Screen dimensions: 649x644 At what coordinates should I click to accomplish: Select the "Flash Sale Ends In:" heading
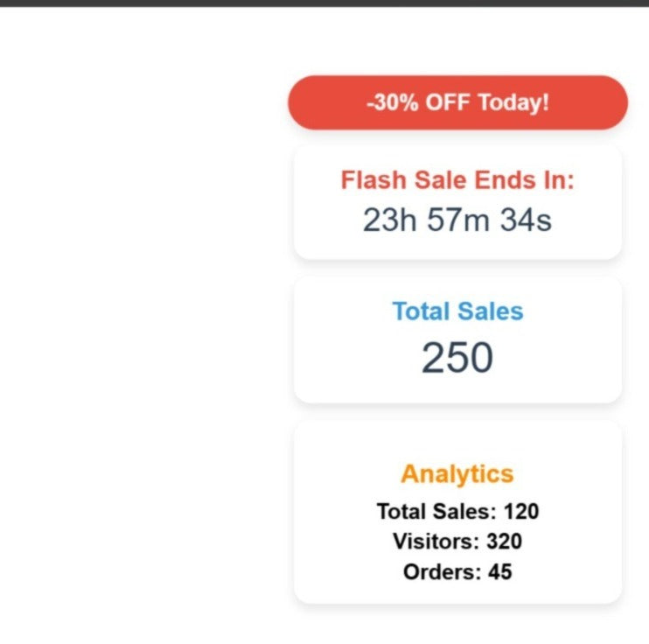point(457,180)
